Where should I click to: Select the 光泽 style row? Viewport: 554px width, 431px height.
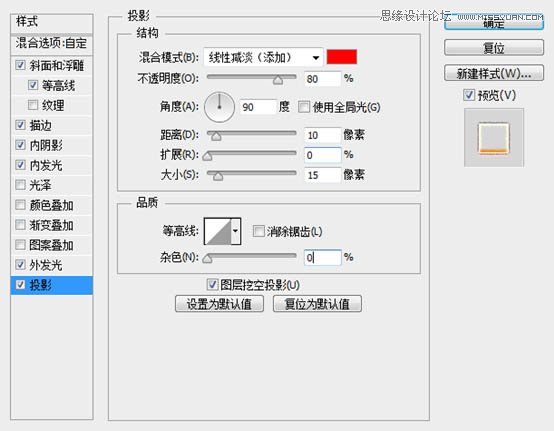tap(52, 185)
